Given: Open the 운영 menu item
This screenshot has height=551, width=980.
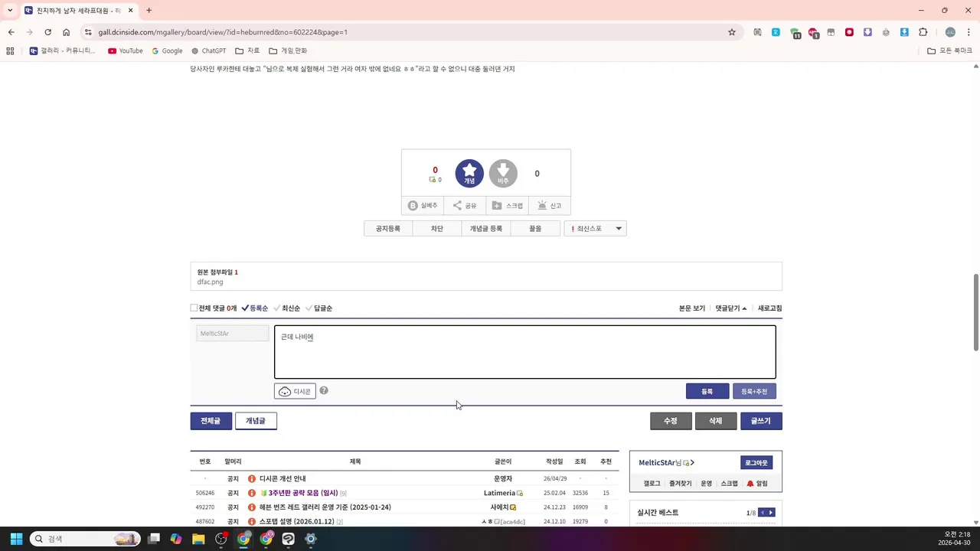Looking at the screenshot, I should pos(706,484).
